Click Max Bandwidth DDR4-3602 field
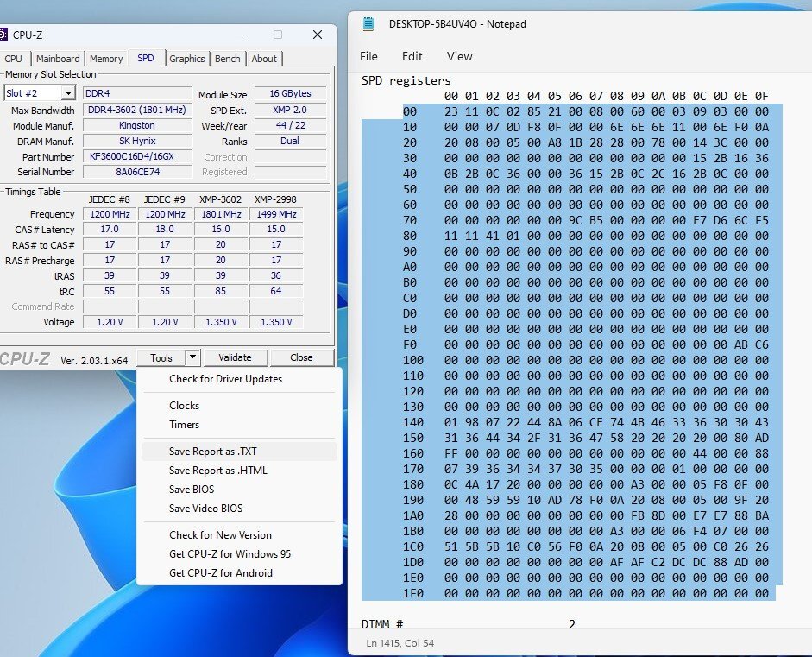This screenshot has height=657, width=812. click(137, 110)
